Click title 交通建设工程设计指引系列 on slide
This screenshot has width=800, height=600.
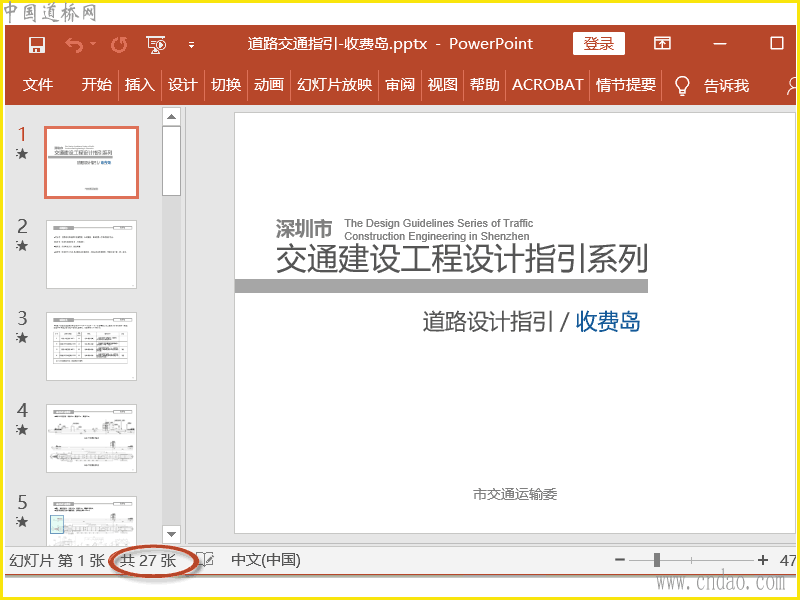click(462, 258)
